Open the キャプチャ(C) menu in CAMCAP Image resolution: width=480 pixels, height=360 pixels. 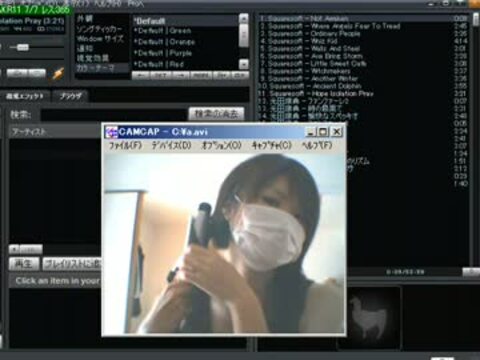click(272, 145)
